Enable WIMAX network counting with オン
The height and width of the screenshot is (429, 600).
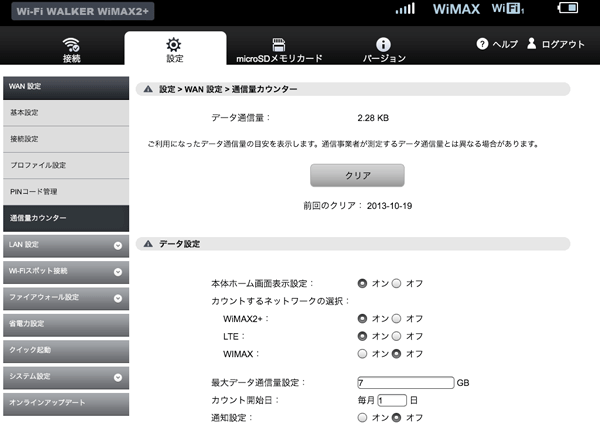coord(362,353)
